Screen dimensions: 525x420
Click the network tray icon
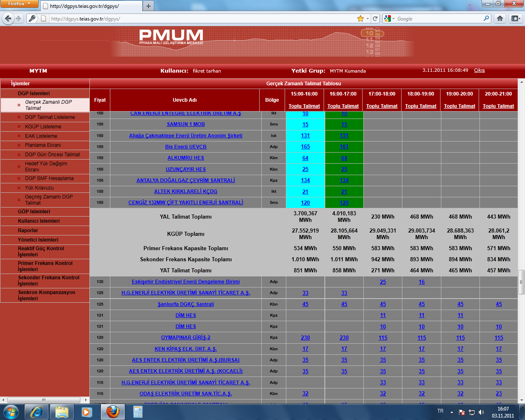[472, 412]
